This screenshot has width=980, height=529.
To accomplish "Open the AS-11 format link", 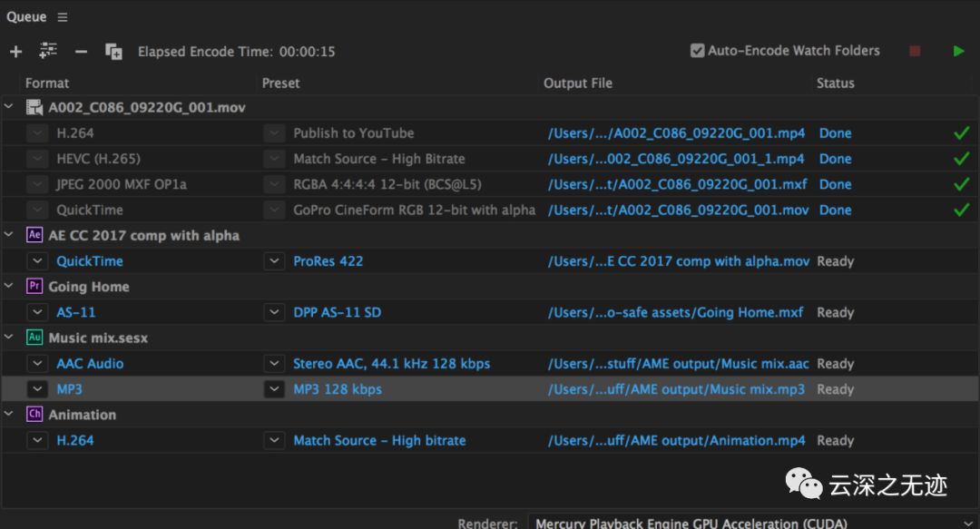I will pyautogui.click(x=75, y=312).
